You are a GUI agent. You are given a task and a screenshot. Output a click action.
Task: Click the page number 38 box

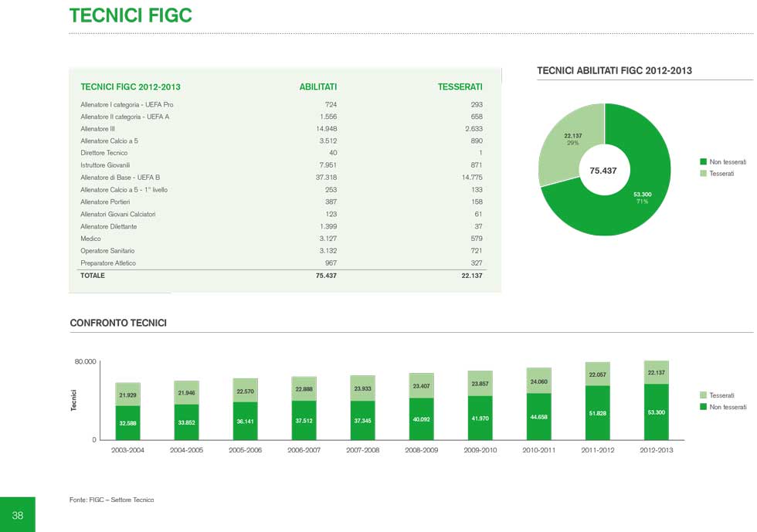(x=18, y=515)
